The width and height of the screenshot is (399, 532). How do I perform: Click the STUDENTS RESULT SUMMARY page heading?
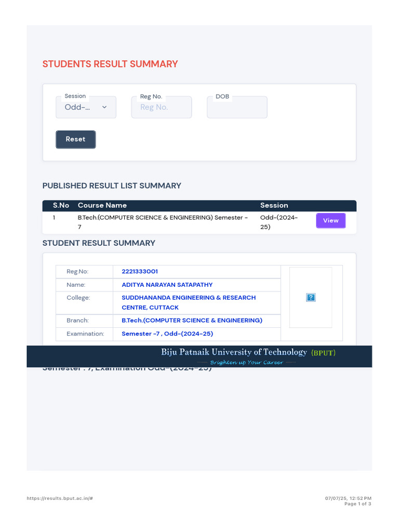click(110, 64)
